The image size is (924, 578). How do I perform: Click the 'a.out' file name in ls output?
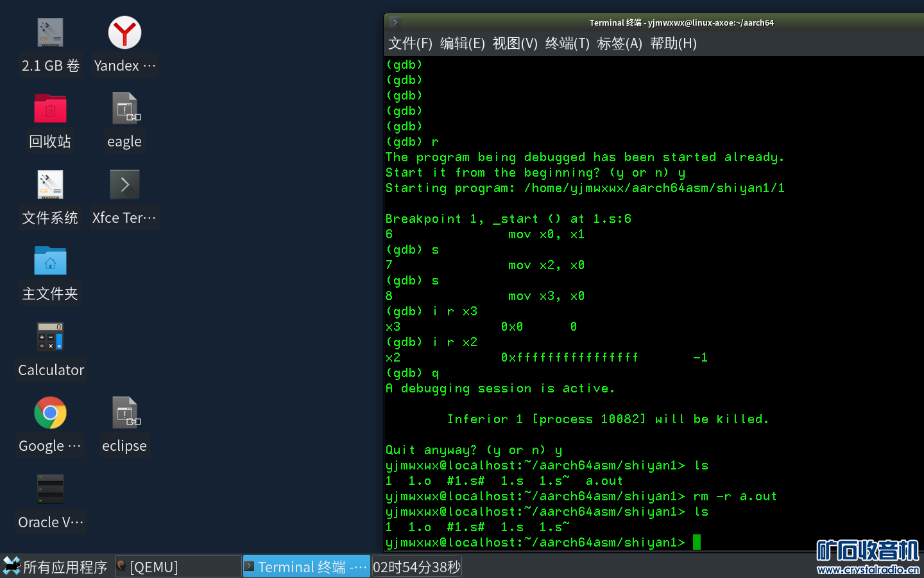point(604,481)
